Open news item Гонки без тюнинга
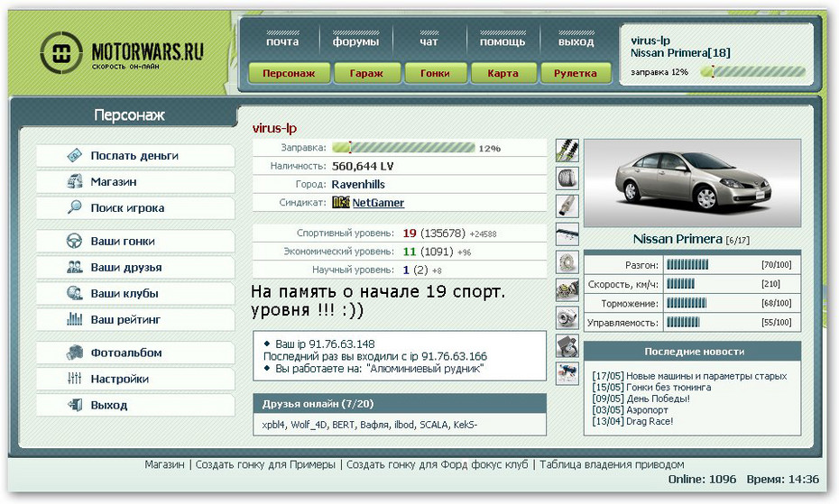 point(668,388)
